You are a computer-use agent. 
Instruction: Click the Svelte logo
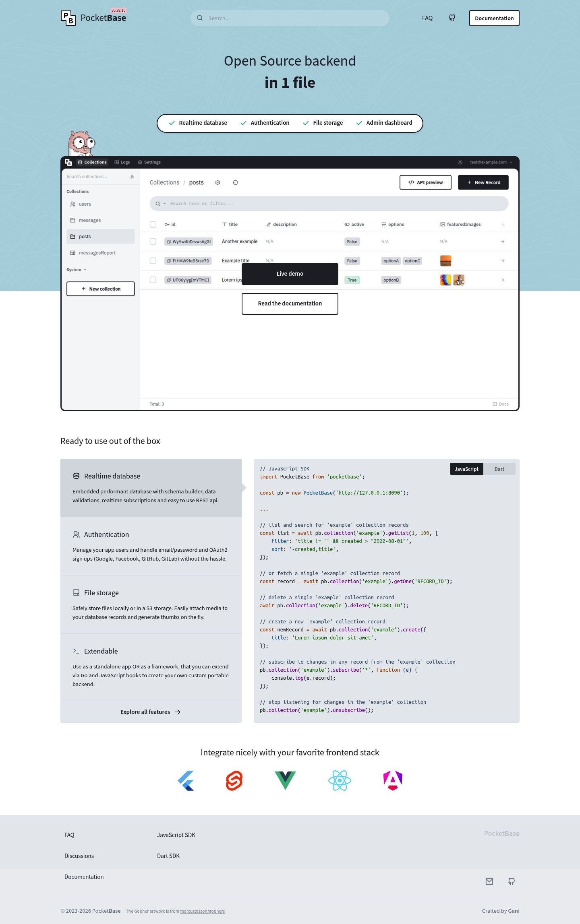234,781
